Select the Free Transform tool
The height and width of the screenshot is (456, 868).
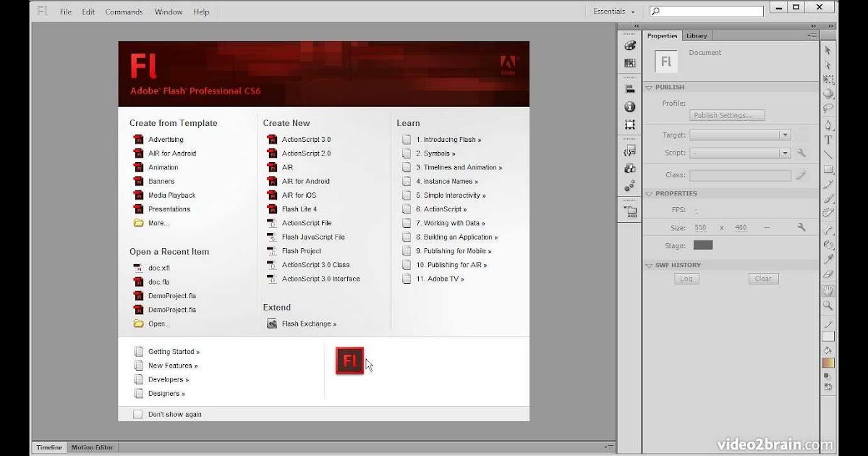click(x=828, y=80)
